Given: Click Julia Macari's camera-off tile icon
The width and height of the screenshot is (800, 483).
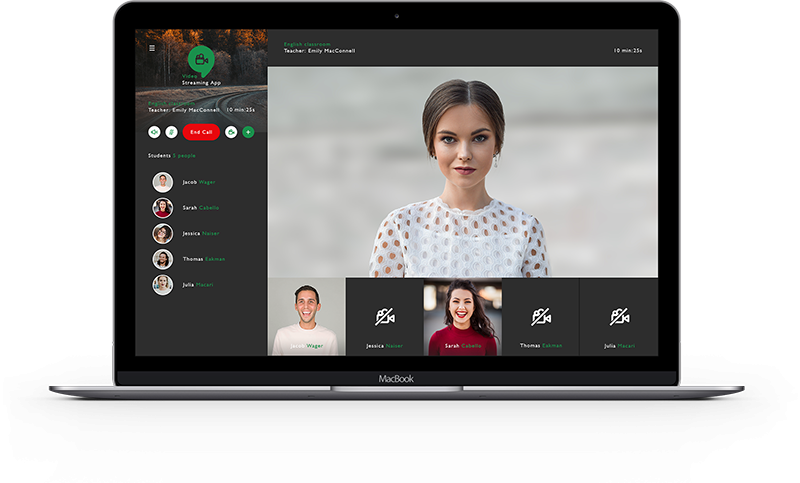Looking at the screenshot, I should [x=619, y=316].
